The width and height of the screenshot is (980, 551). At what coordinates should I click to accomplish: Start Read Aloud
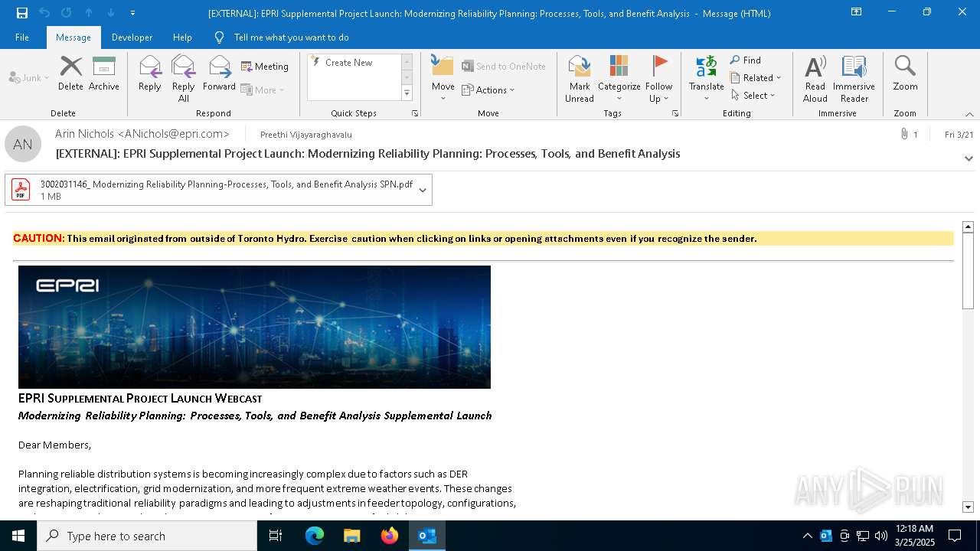pyautogui.click(x=815, y=79)
